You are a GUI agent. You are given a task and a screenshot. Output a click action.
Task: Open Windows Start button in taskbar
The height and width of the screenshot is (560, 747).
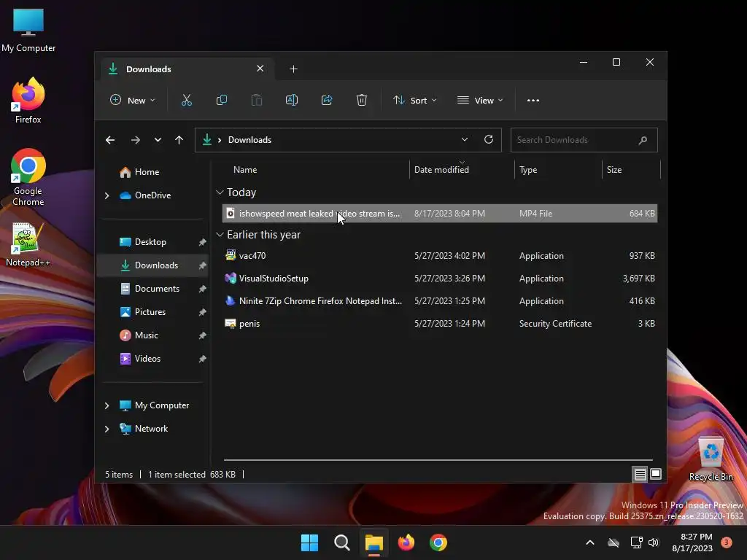point(309,542)
